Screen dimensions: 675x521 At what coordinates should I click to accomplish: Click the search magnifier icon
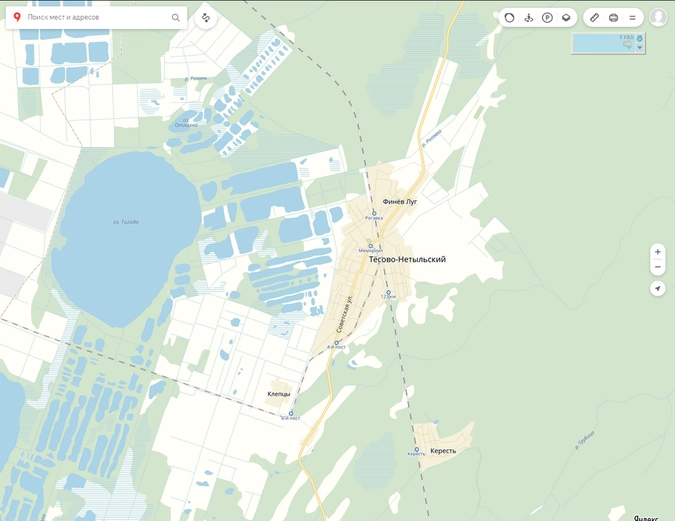(x=176, y=17)
